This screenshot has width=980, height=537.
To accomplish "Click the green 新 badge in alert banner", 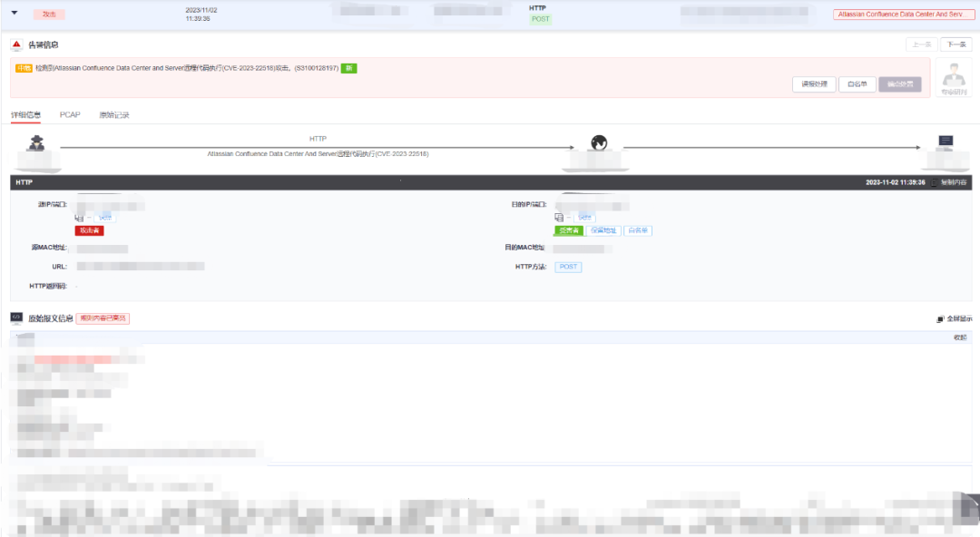I will coord(348,68).
